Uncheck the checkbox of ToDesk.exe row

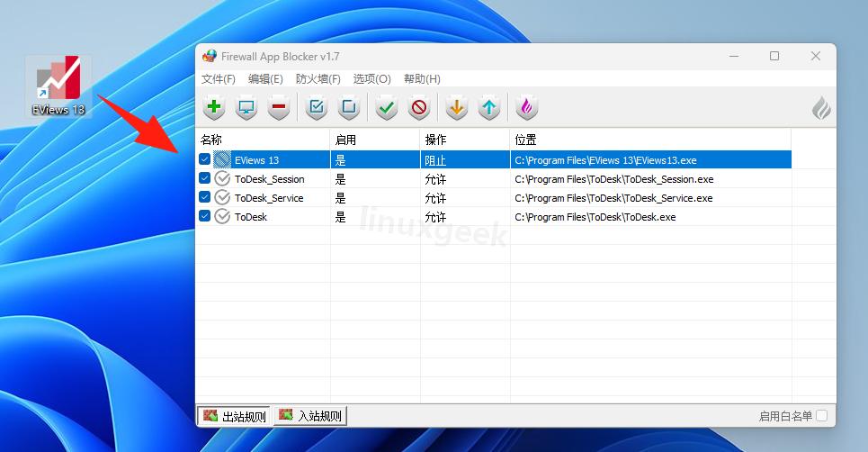pyautogui.click(x=204, y=216)
